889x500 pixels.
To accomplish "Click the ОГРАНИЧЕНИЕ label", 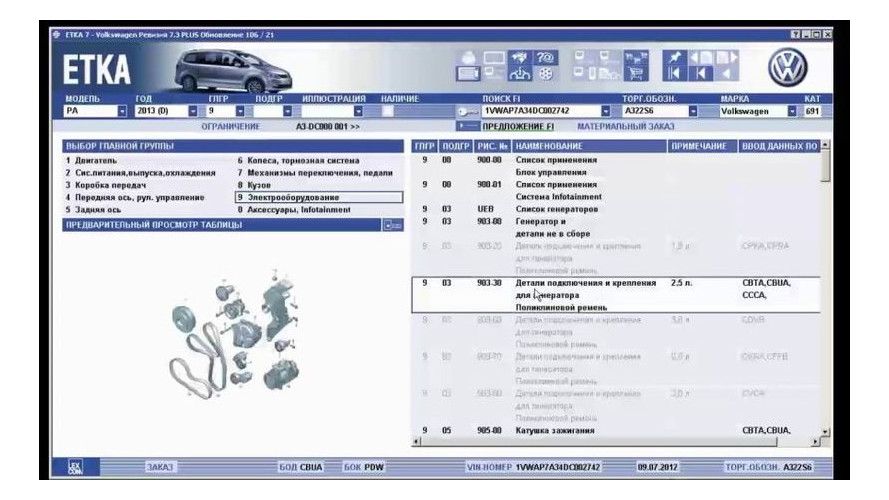I will [231, 126].
